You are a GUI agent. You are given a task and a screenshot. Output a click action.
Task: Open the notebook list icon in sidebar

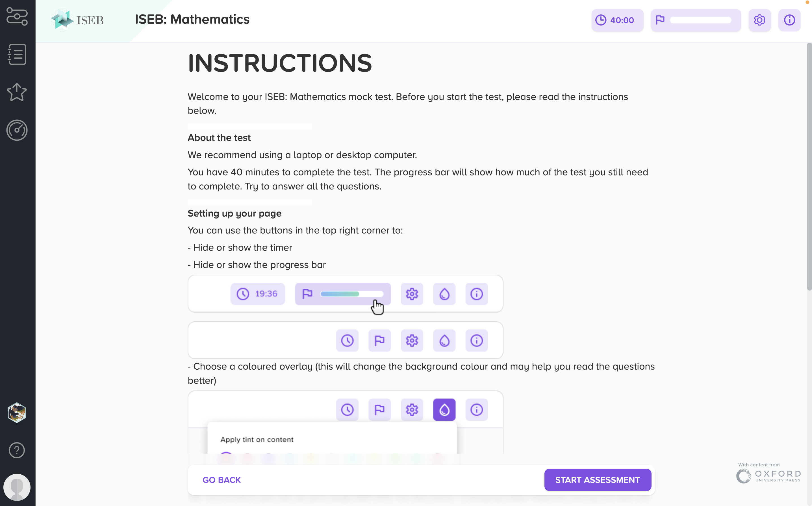coord(17,54)
